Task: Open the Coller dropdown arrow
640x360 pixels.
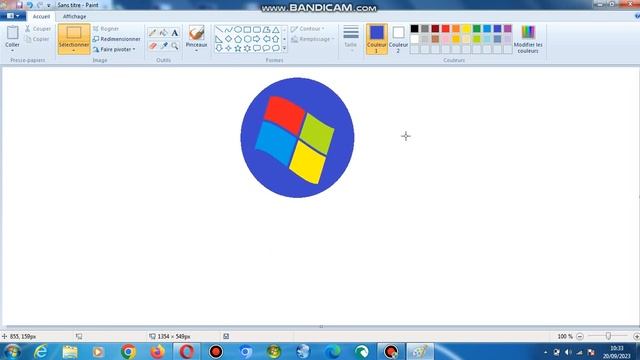Action: [x=13, y=51]
